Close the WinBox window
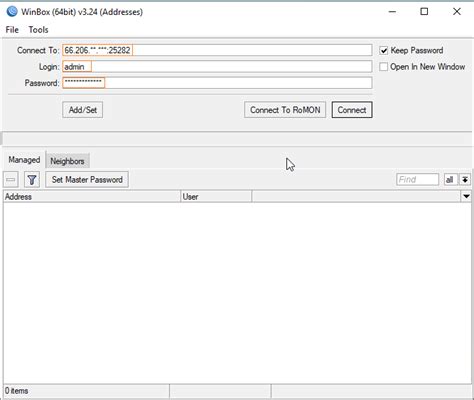This screenshot has height=400, width=474. point(457,12)
